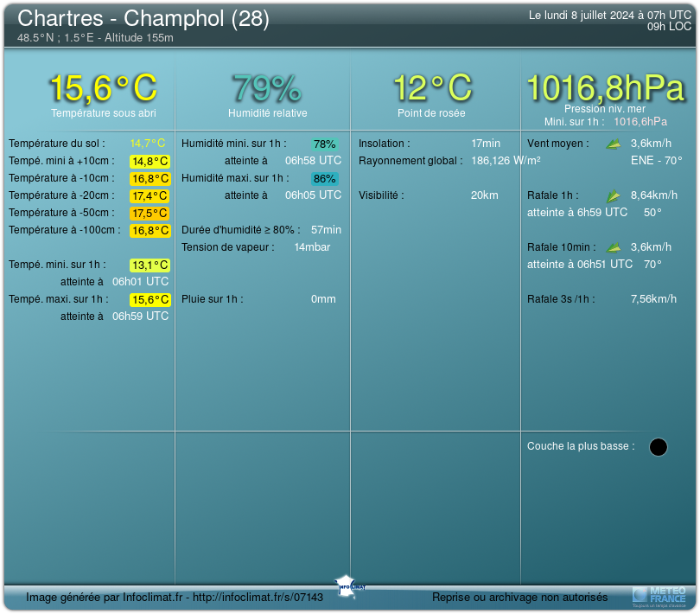
Task: Click the 14,8°C Tempé. mini +10cm badge
Action: 150,162
